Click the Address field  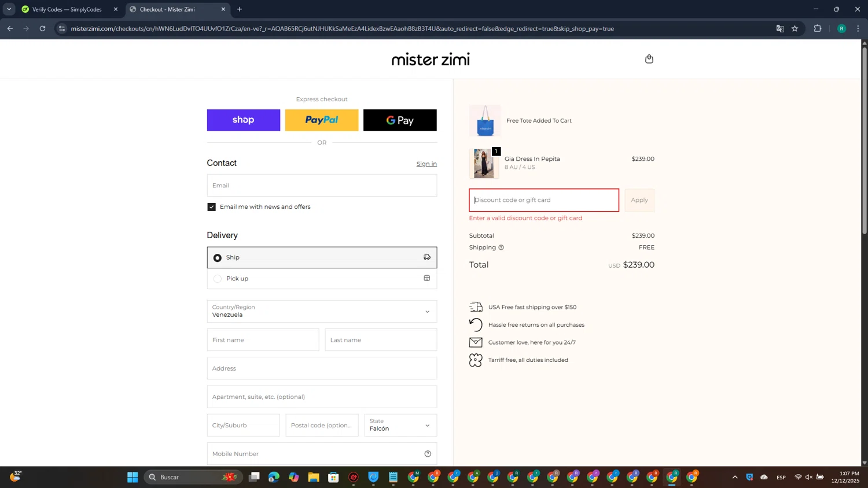point(322,368)
